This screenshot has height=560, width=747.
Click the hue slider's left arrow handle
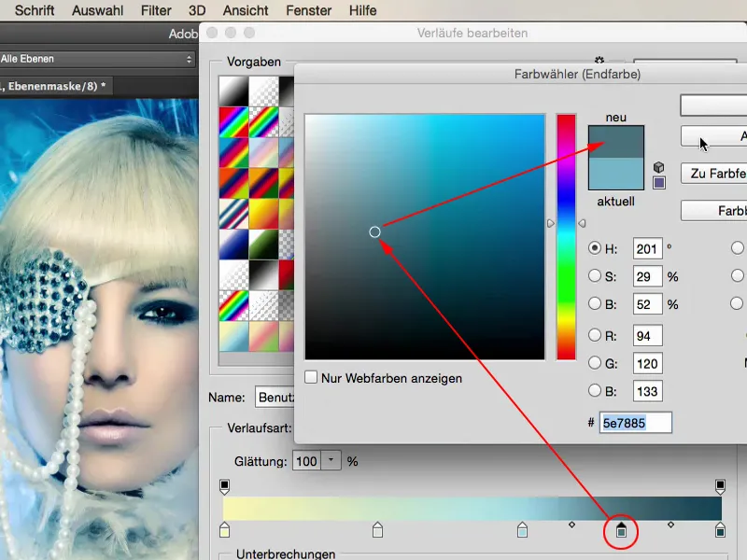(551, 223)
